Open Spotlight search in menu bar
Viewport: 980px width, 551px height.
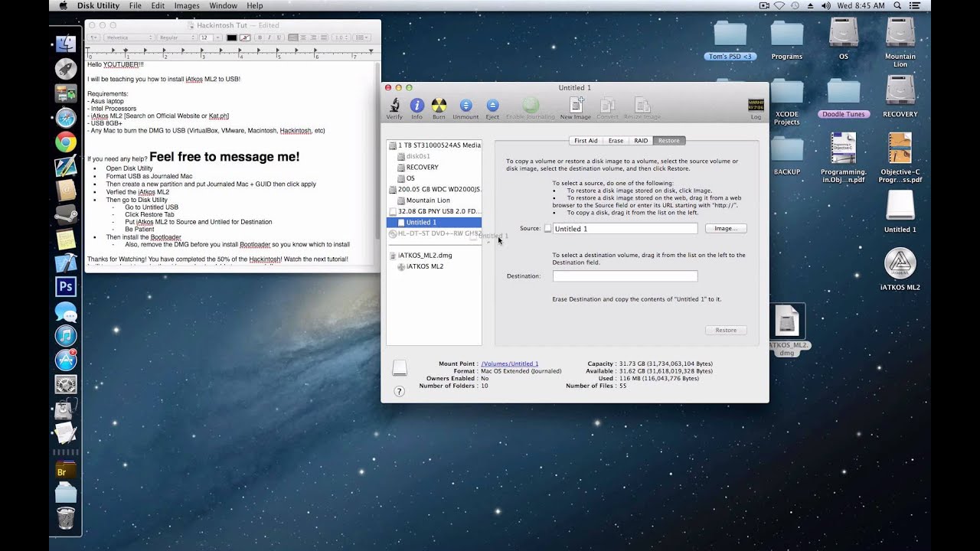point(897,5)
